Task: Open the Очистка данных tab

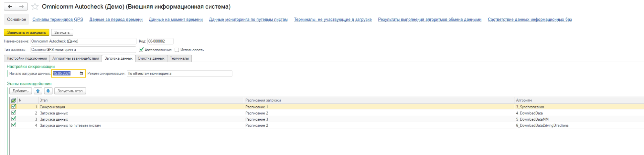Action: [x=151, y=58]
